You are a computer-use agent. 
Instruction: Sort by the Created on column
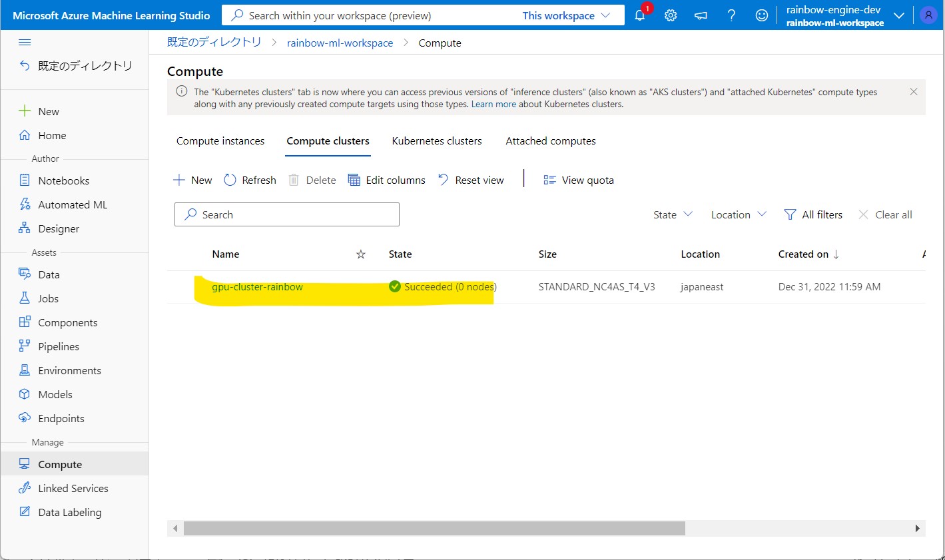pyautogui.click(x=808, y=254)
